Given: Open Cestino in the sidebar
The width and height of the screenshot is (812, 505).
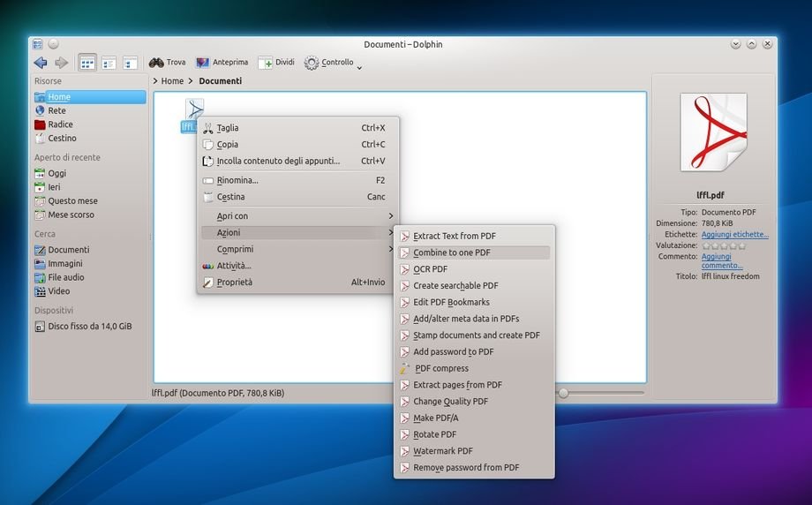Looking at the screenshot, I should [62, 139].
